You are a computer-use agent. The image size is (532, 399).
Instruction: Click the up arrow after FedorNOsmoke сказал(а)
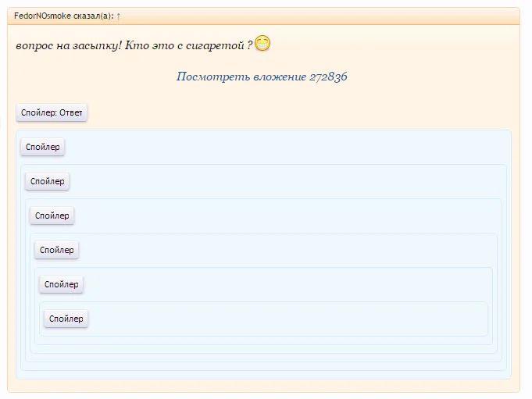(119, 16)
